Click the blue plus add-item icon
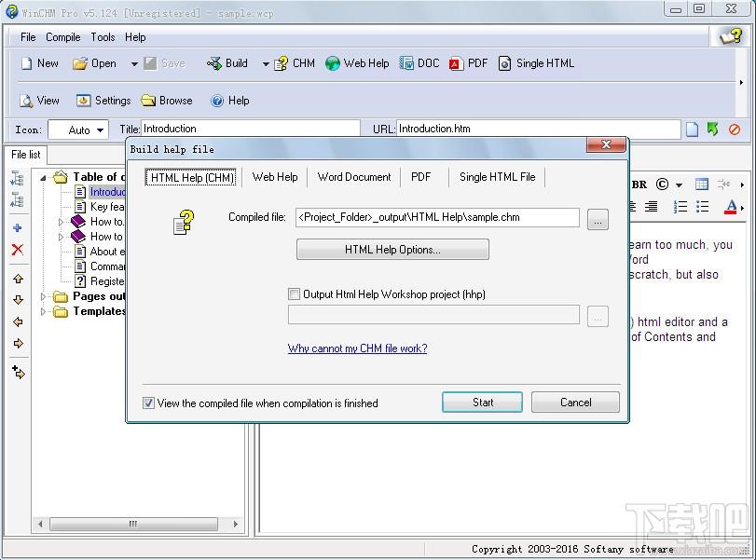 [18, 228]
